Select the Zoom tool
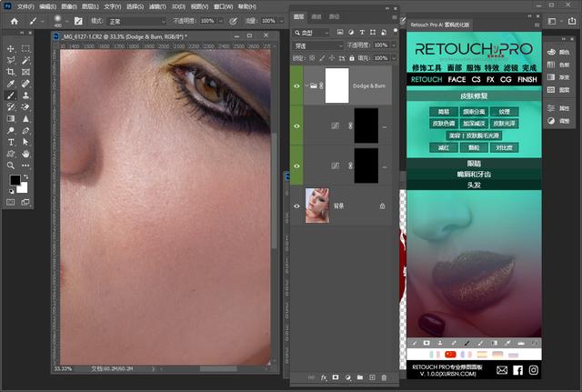582x392 pixels. point(11,166)
